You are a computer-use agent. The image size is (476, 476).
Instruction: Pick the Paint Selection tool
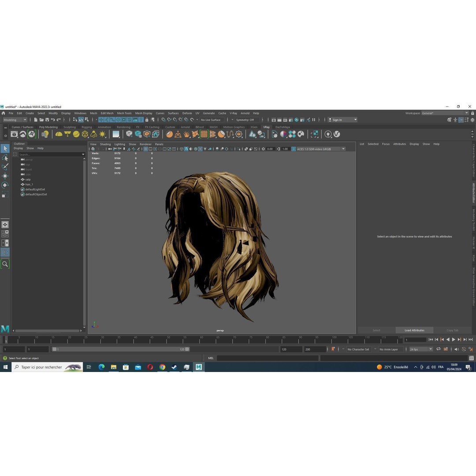5,167
